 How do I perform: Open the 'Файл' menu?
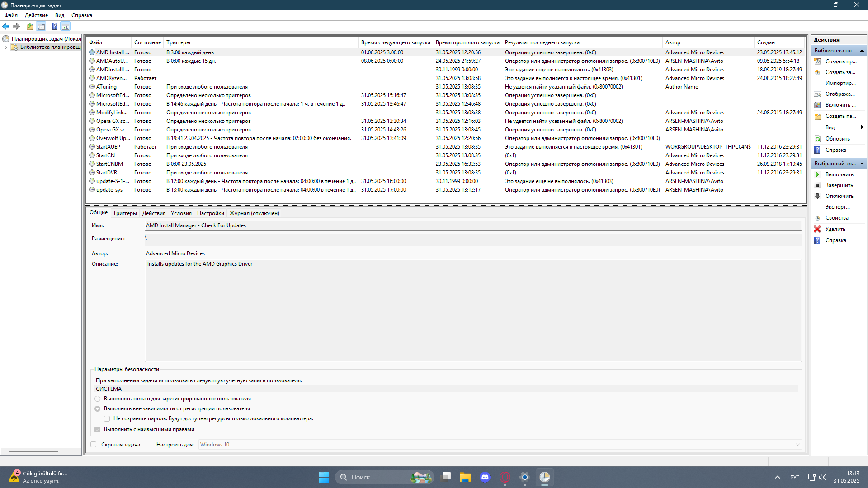[11, 15]
